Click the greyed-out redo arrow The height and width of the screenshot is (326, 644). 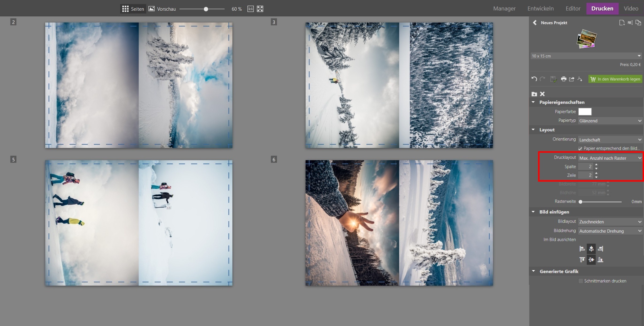[542, 79]
